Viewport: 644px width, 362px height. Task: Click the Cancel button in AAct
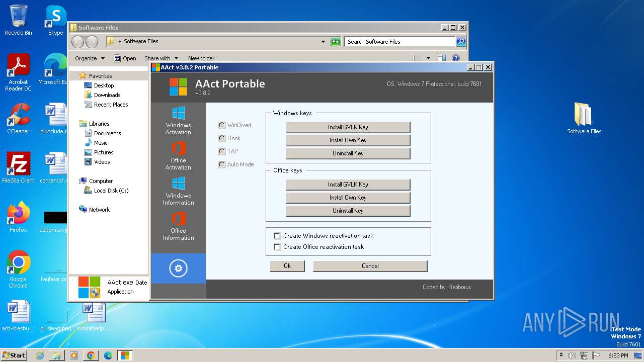[370, 266]
